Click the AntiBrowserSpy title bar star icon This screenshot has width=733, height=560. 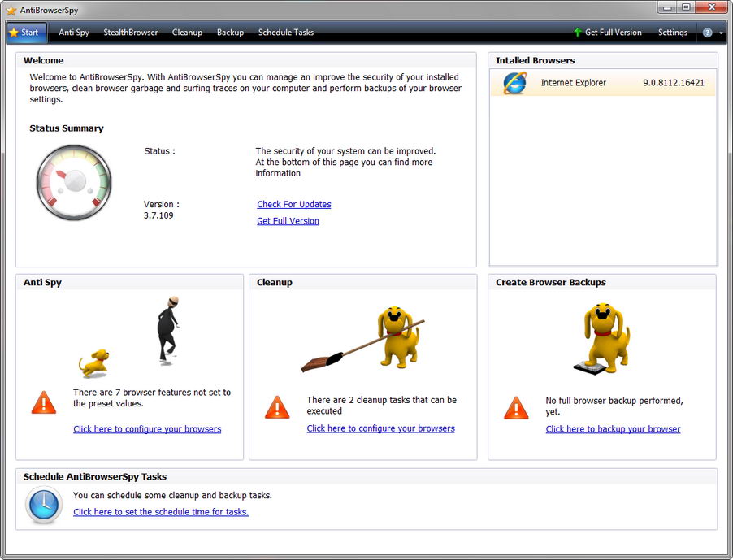11,10
